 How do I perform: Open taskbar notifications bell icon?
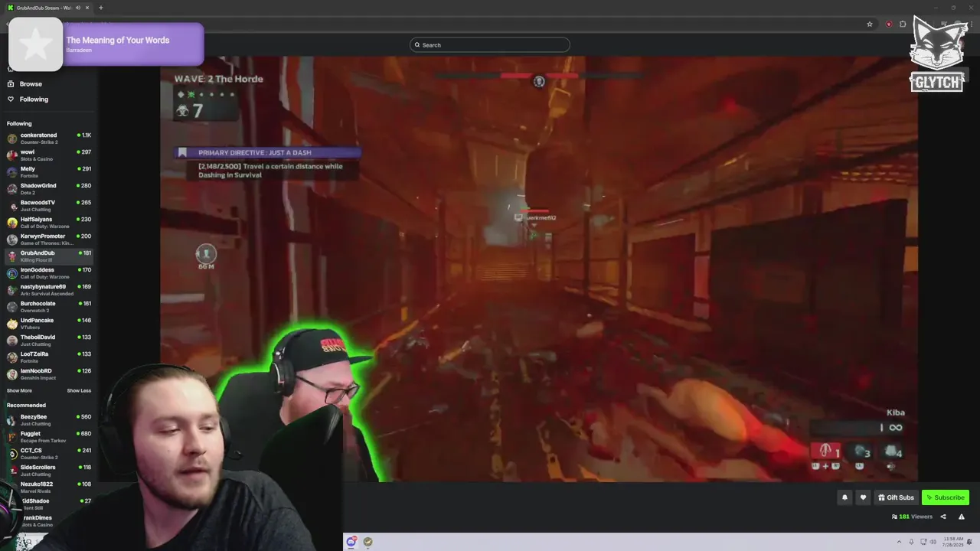pos(969,542)
